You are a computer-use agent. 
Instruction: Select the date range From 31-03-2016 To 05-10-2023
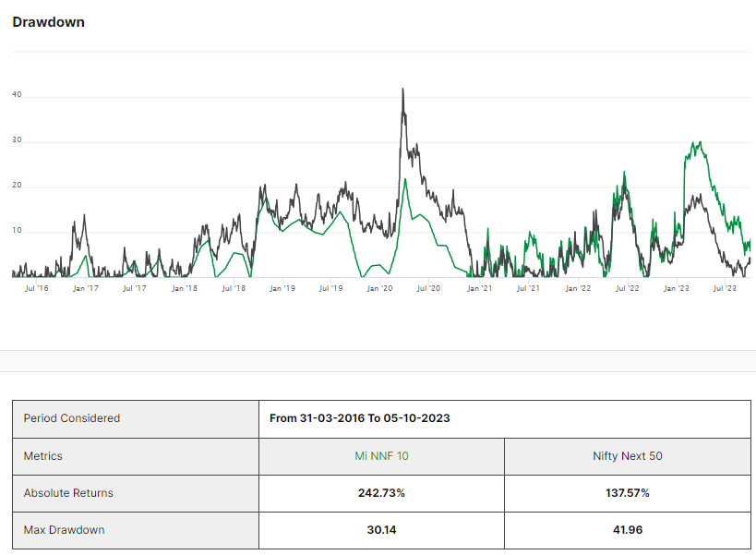tap(360, 418)
